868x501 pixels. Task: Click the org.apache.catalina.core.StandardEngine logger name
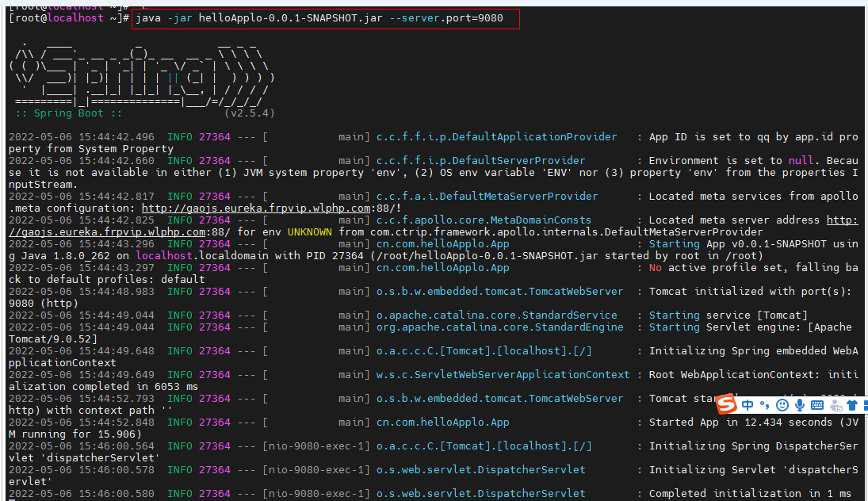[500, 327]
